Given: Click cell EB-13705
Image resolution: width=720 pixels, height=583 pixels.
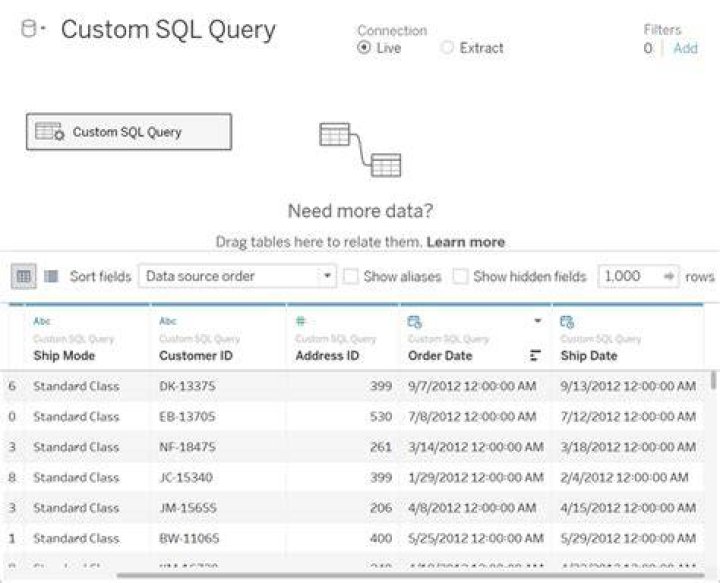Looking at the screenshot, I should click(x=187, y=416).
